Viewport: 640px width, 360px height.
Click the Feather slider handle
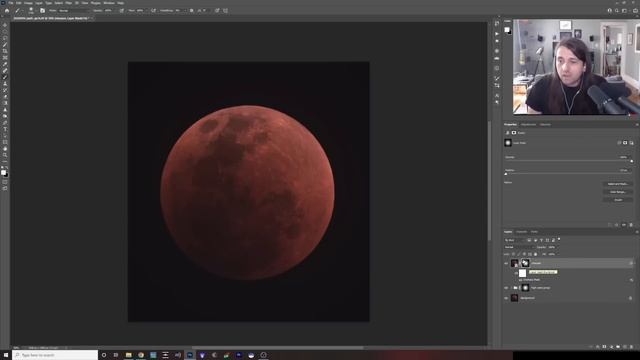[506, 174]
